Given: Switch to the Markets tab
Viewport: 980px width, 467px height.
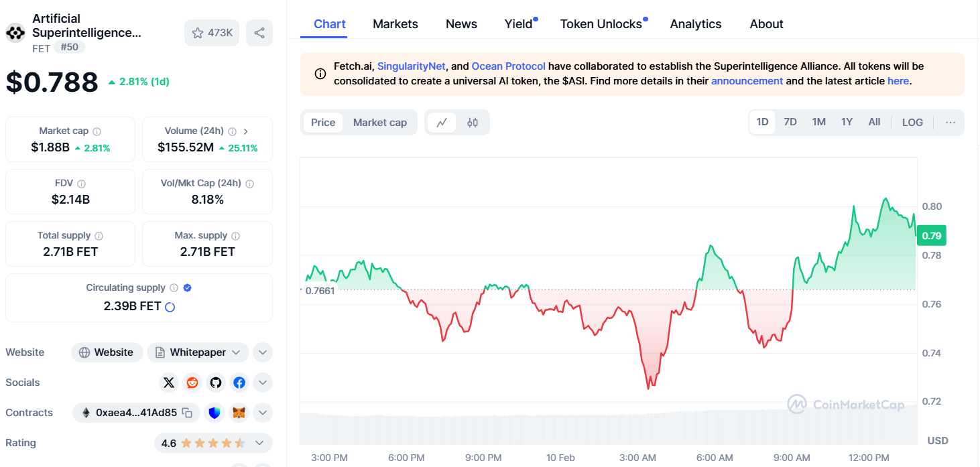Looking at the screenshot, I should click(x=395, y=24).
